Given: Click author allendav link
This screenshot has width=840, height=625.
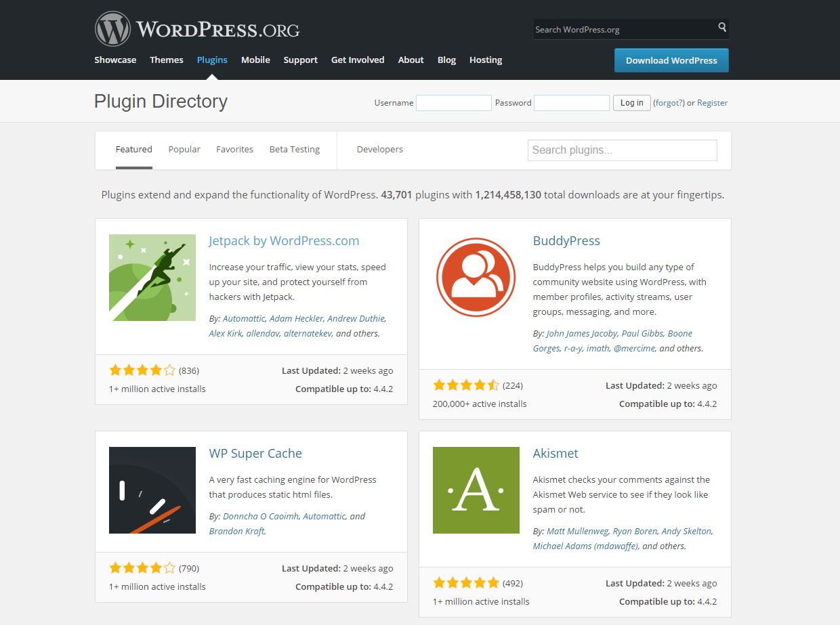Looking at the screenshot, I should click(263, 333).
